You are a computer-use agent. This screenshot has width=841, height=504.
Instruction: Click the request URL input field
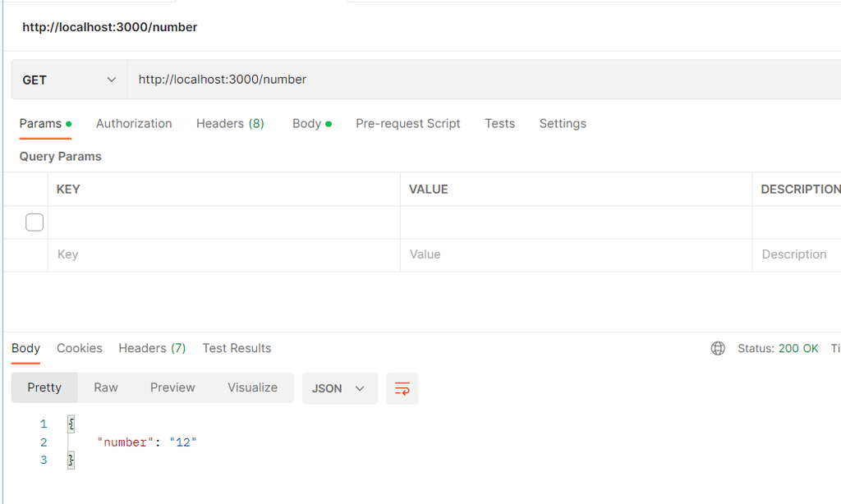[476, 80]
